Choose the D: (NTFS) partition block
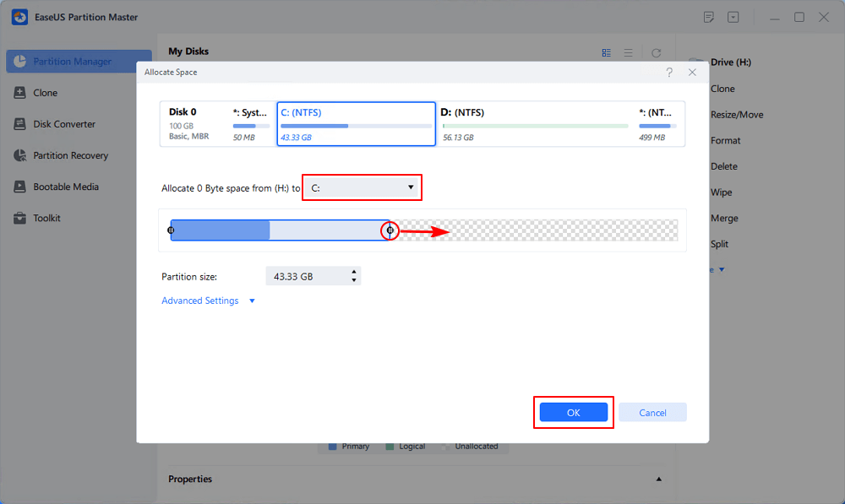845x504 pixels. [x=535, y=124]
